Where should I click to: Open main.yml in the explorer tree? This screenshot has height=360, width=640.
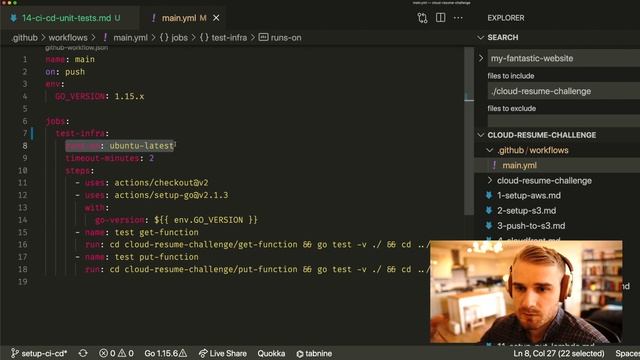point(519,165)
